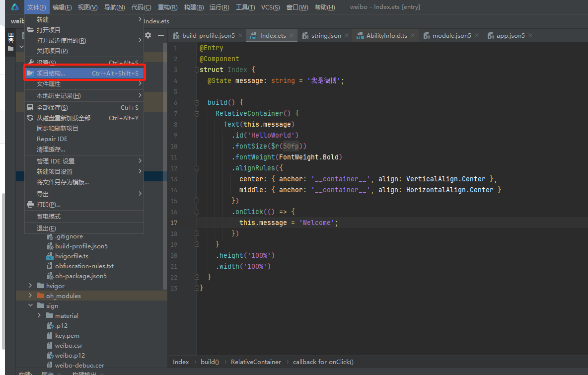
Task: Switch to the AbilityInfo.d.ts tab
Action: coord(387,35)
